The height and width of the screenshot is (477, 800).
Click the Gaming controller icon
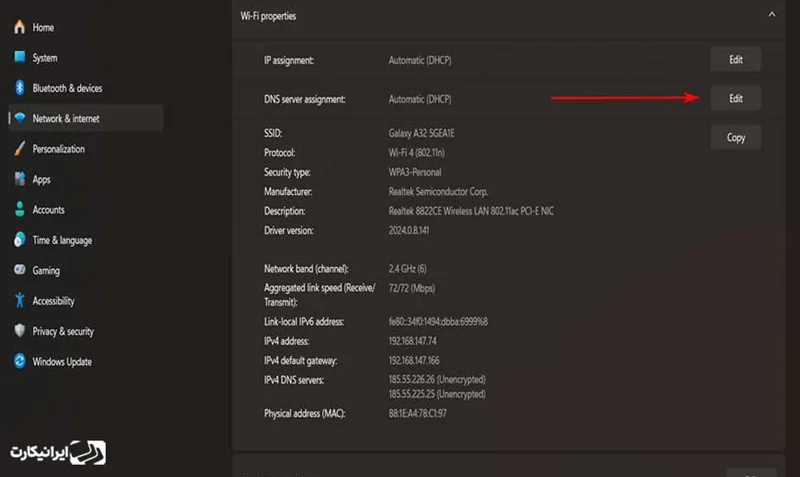coord(19,270)
